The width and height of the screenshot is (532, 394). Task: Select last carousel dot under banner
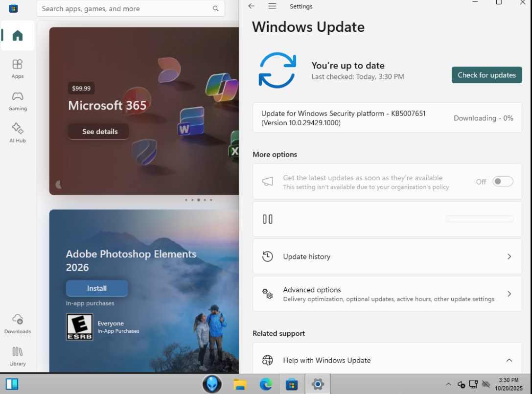(211, 200)
